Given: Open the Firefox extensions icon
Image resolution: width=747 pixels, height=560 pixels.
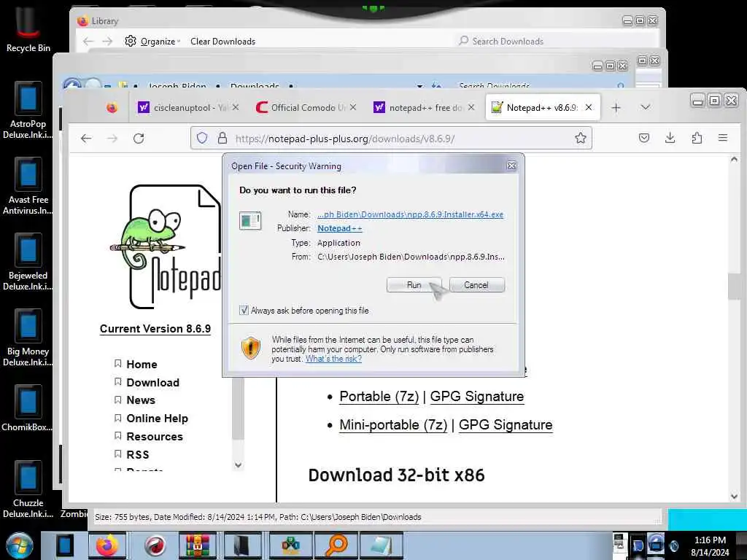Looking at the screenshot, I should point(697,138).
